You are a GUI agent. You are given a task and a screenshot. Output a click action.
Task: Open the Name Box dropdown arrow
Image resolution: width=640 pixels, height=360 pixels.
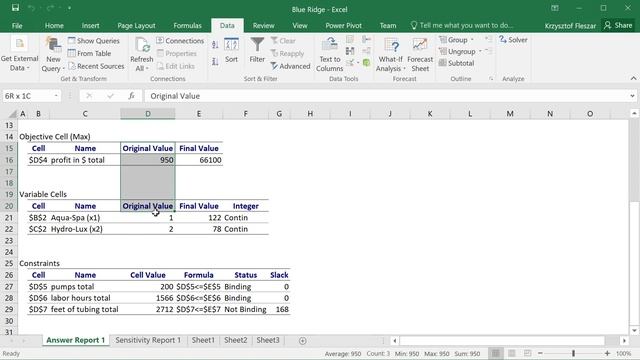56,96
